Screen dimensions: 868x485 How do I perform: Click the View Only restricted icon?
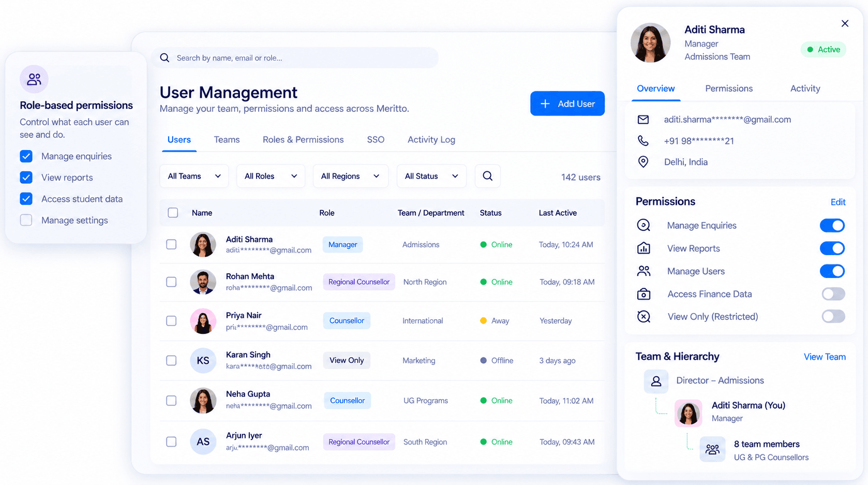(x=643, y=316)
